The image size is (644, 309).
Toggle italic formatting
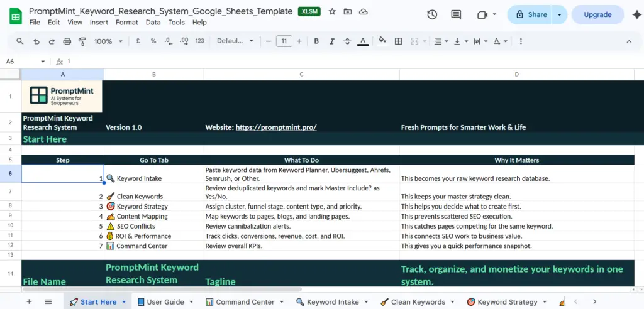332,41
